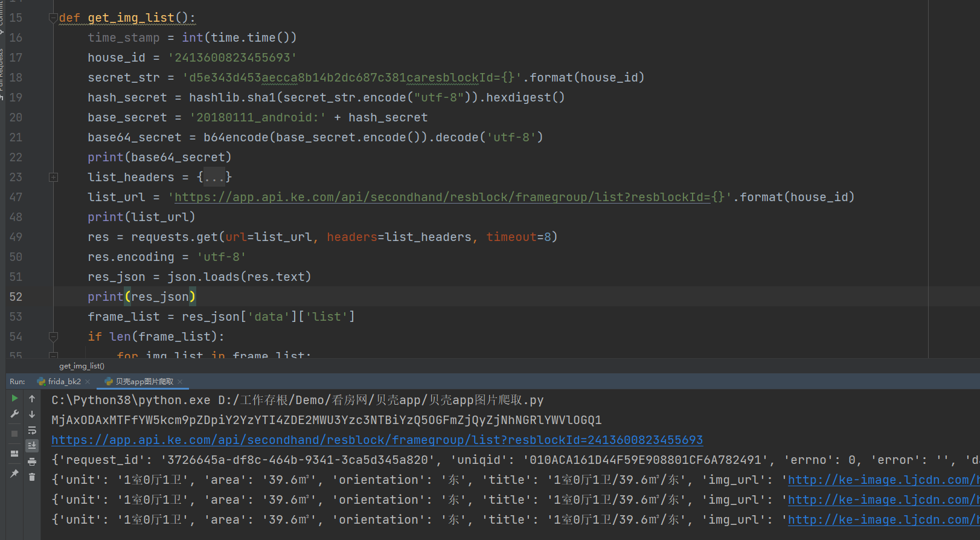Clear console output with trash can icon
The height and width of the screenshot is (540, 980).
point(32,477)
